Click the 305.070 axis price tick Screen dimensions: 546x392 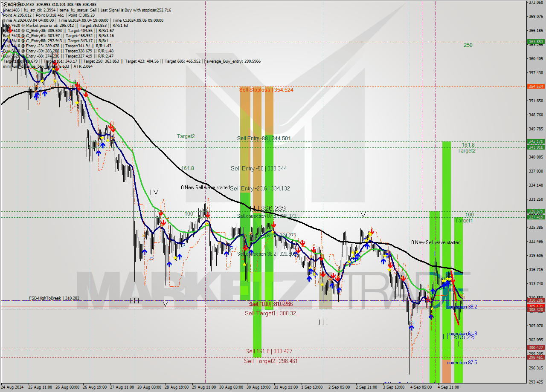(536, 326)
